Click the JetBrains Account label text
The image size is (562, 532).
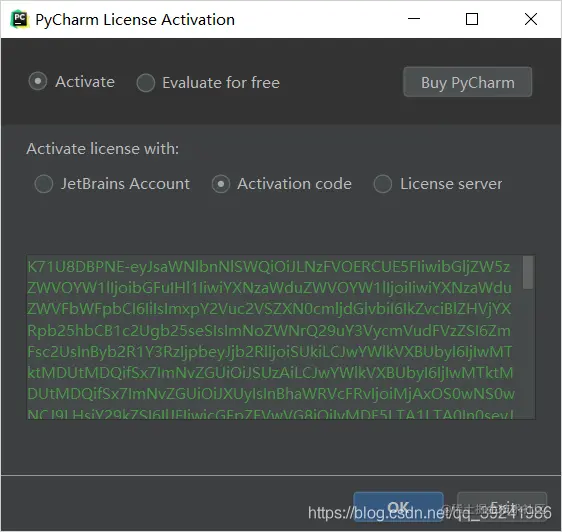click(125, 184)
